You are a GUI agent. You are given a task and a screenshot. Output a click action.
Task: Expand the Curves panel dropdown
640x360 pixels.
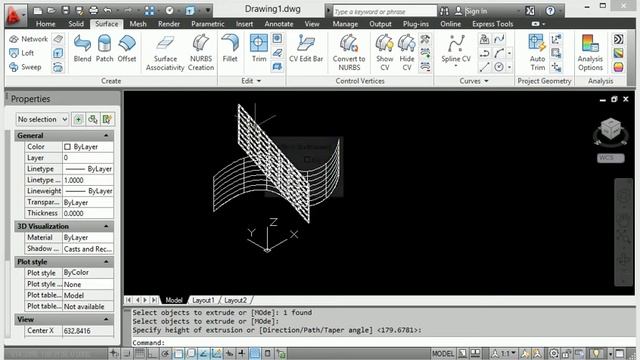pyautogui.click(x=474, y=81)
